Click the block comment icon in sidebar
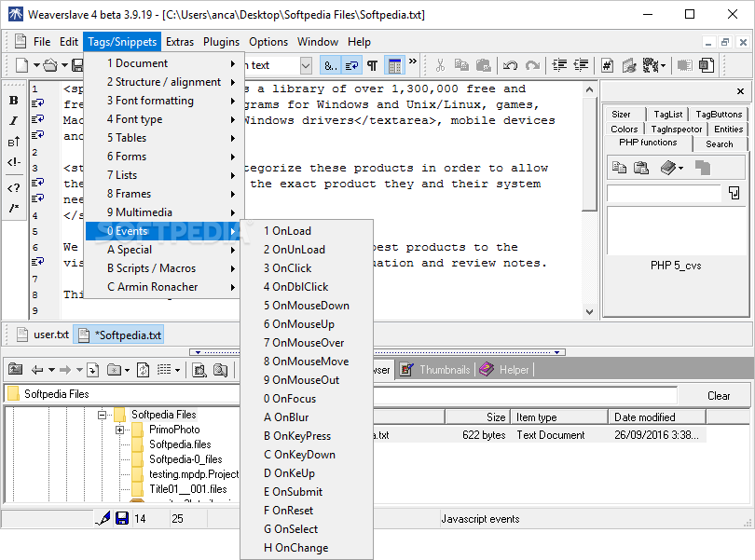Viewport: 755px width, 560px height. 13,208
